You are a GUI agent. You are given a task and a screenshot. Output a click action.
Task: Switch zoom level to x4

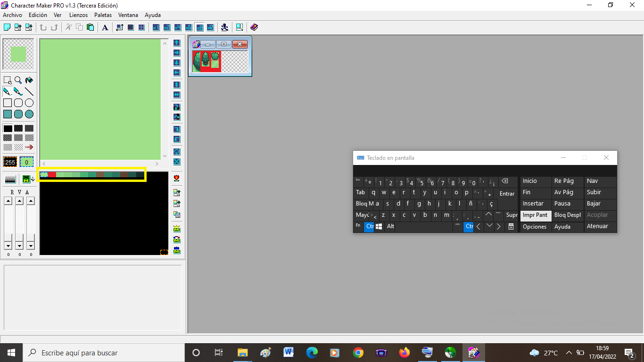pyautogui.click(x=178, y=27)
